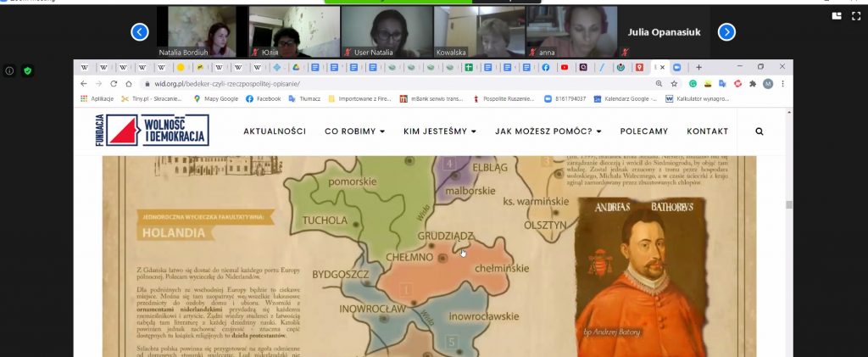
Task: Open the Chrome profile avatar M
Action: (767, 84)
